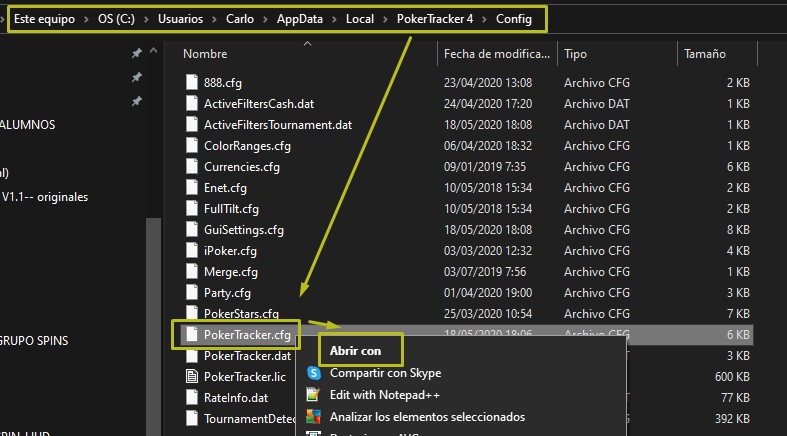Expand chevron after PokerTracker 4 breadcrumb
The width and height of the screenshot is (787, 436).
tap(484, 19)
